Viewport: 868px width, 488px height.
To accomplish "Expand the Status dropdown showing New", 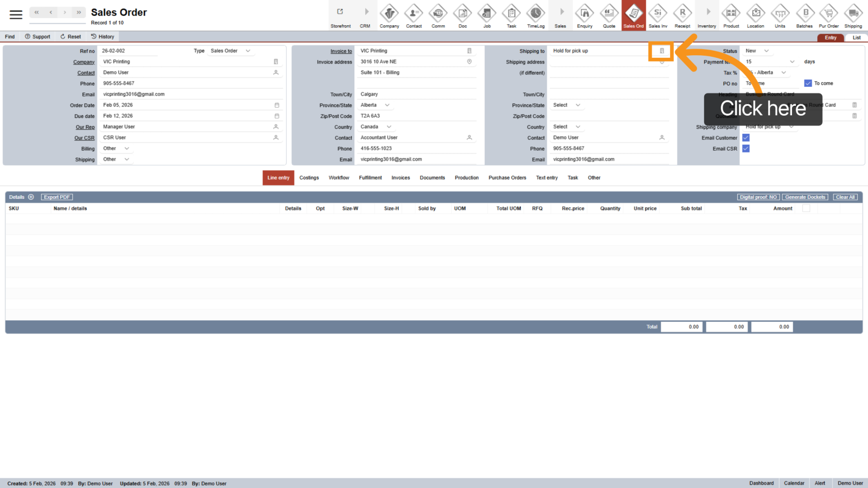I will (757, 51).
